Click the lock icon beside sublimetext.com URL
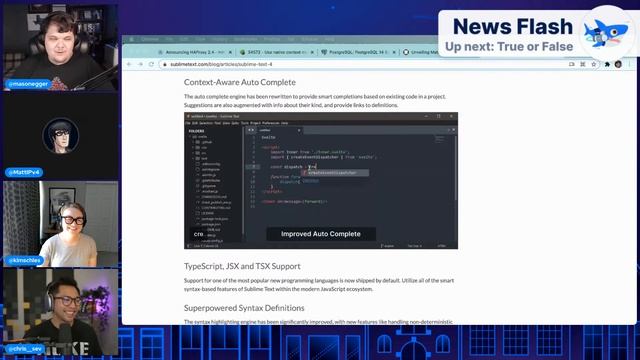This screenshot has height=360, width=640. (x=165, y=64)
